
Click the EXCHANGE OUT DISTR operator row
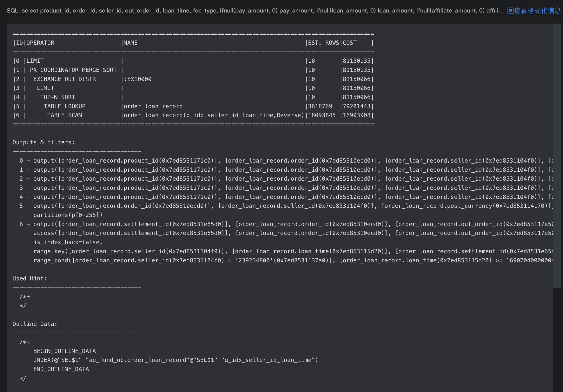click(64, 79)
